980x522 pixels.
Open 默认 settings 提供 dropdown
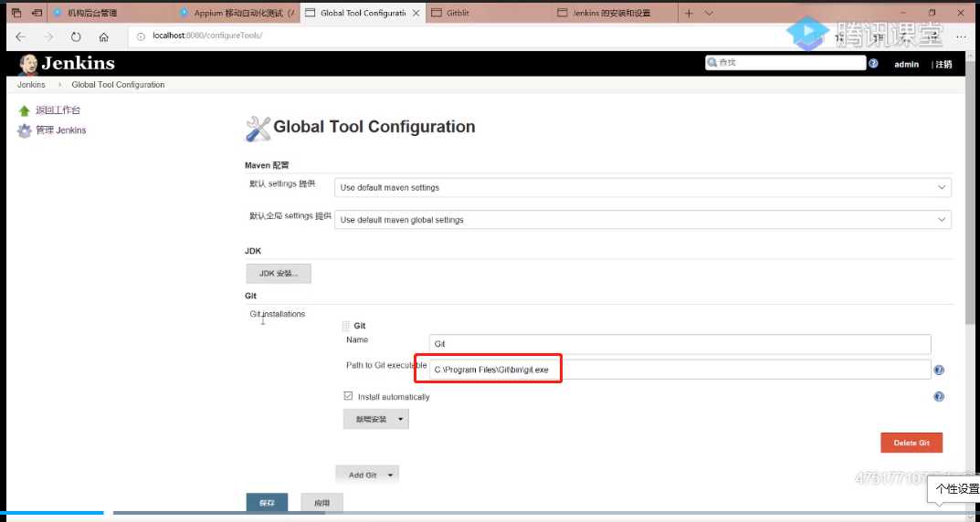(x=642, y=187)
